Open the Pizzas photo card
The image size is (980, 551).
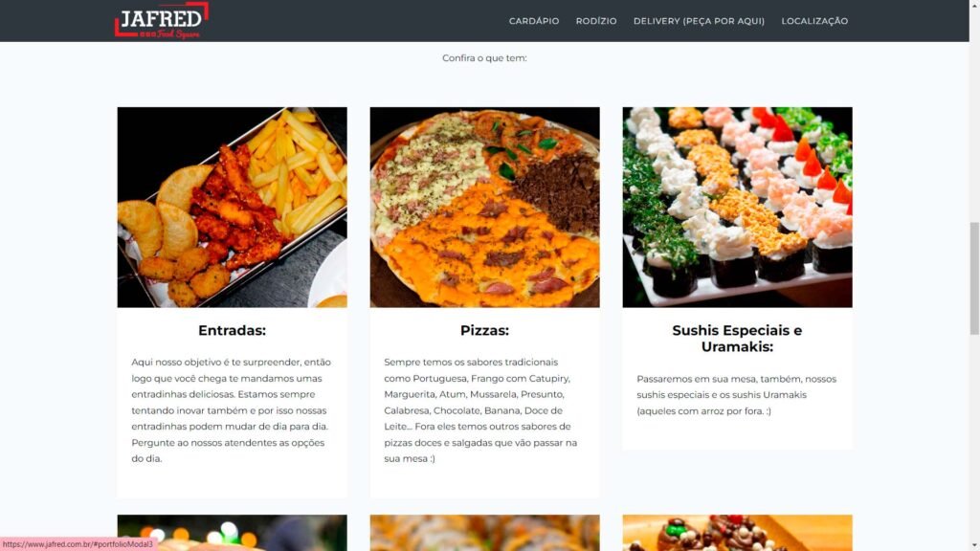click(x=484, y=207)
